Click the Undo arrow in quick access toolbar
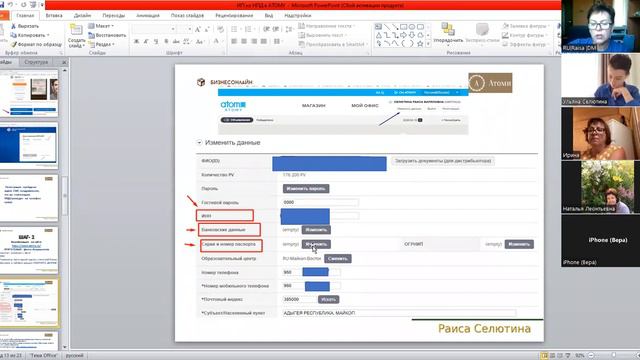 click(x=11, y=5)
